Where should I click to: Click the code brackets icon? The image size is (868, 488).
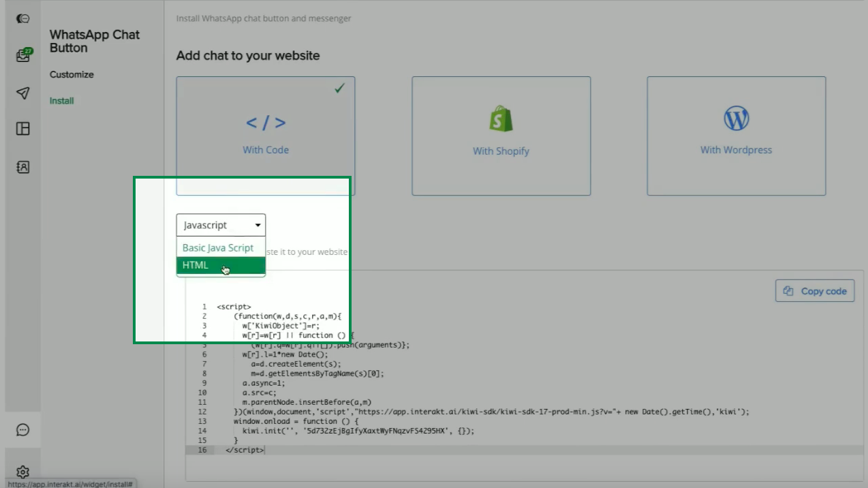tap(266, 123)
